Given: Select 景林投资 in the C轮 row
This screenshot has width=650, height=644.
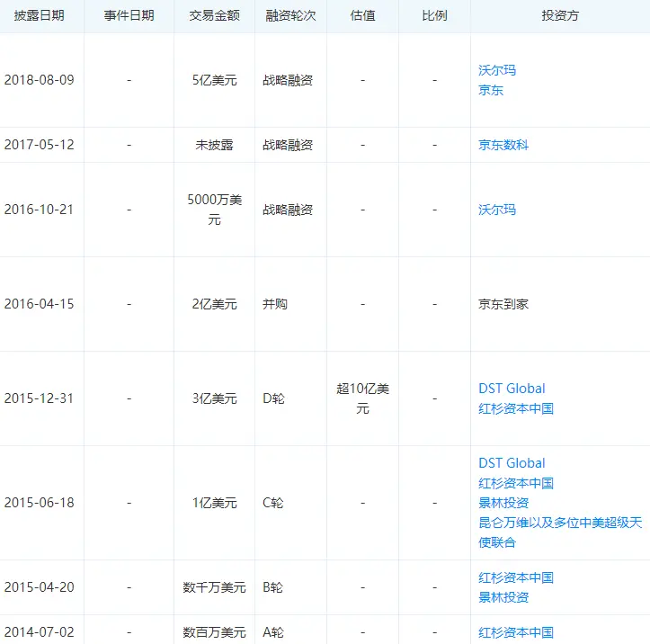Looking at the screenshot, I should pyautogui.click(x=503, y=503).
